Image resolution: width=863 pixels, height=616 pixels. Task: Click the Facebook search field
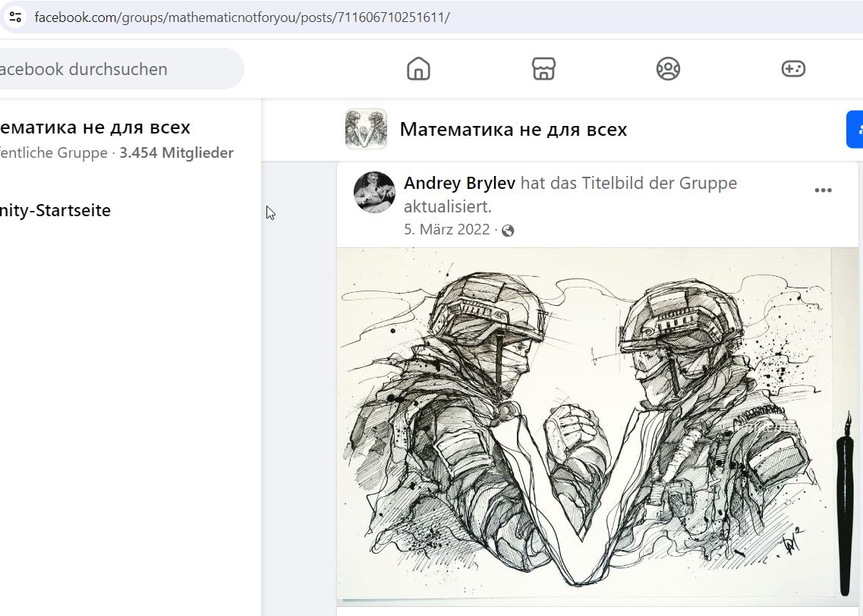[121, 69]
